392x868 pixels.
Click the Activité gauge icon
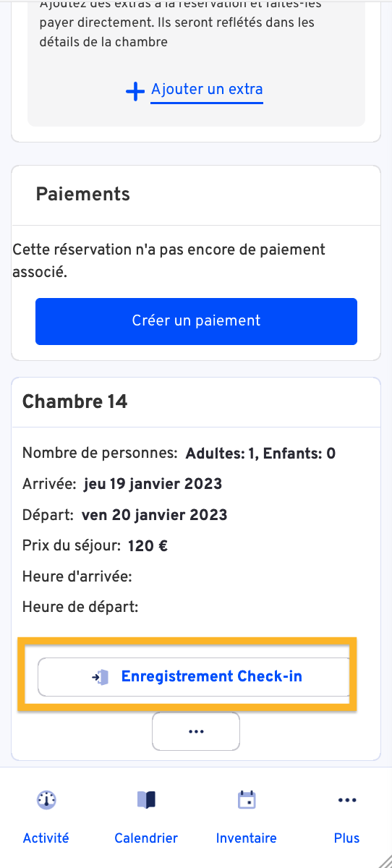tap(46, 800)
